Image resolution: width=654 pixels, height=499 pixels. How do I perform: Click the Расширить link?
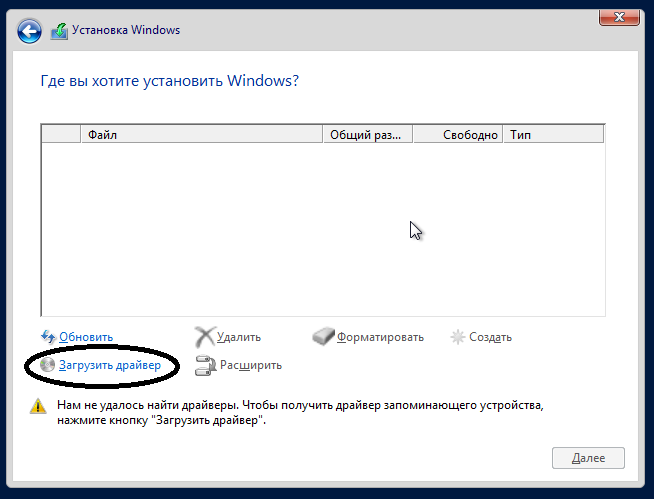(x=251, y=365)
